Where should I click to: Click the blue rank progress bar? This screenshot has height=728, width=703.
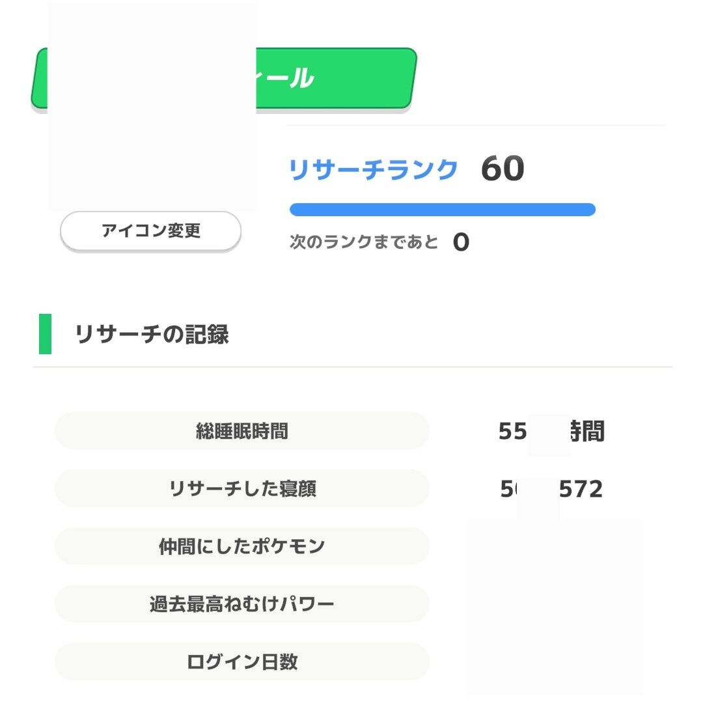point(442,210)
